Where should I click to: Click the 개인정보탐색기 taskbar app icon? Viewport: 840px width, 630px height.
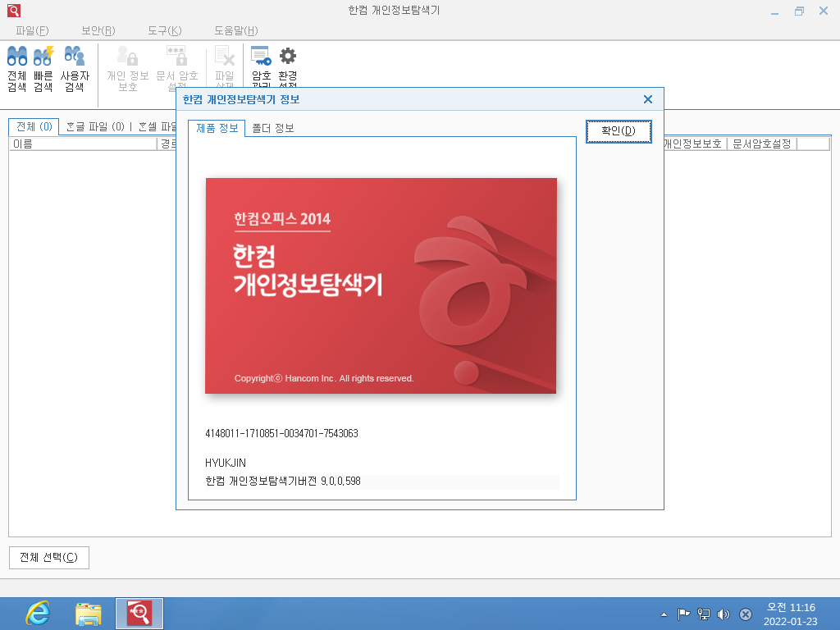tap(139, 614)
